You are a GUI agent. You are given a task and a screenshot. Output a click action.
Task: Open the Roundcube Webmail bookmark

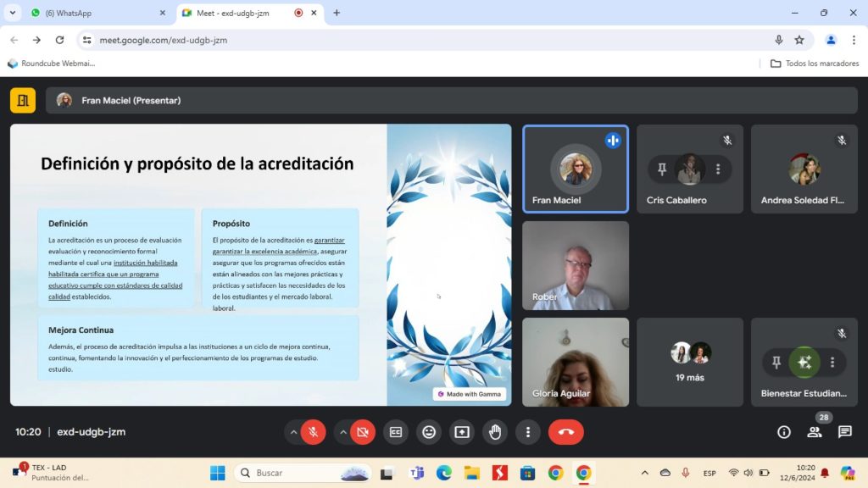click(51, 64)
